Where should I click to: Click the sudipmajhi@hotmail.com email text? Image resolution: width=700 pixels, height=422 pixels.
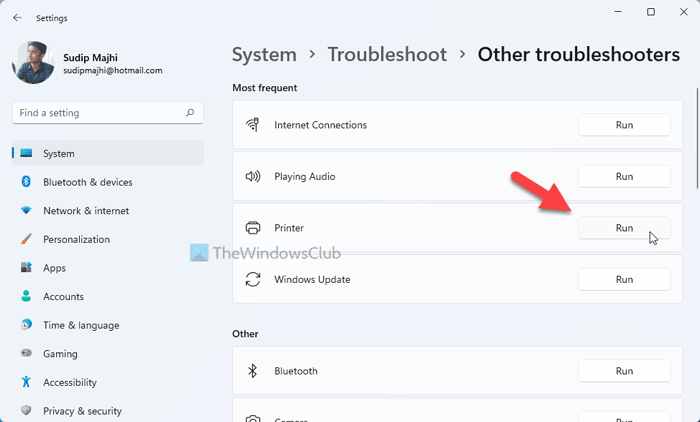tap(112, 71)
